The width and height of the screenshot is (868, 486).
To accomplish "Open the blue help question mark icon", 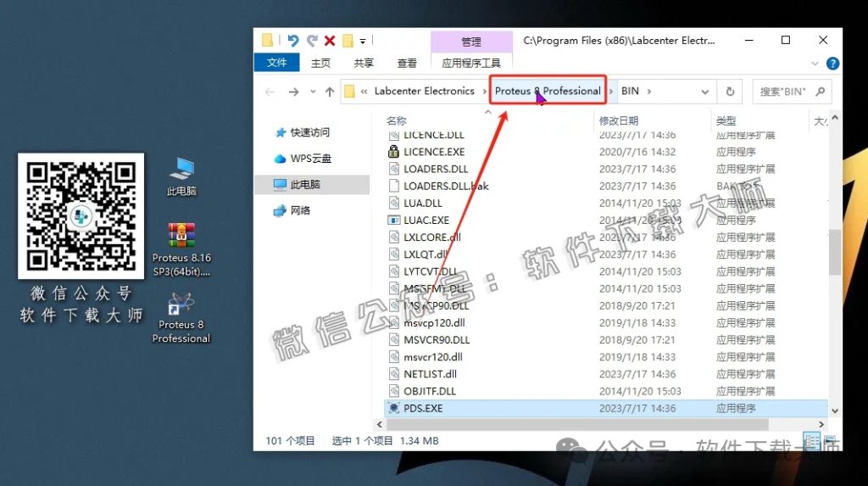I will 832,63.
